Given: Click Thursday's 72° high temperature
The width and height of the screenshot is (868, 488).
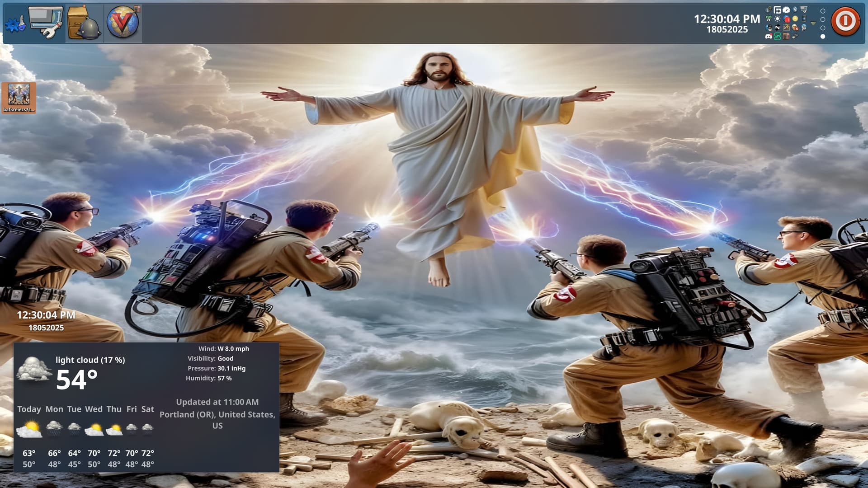Looking at the screenshot, I should (x=114, y=453).
